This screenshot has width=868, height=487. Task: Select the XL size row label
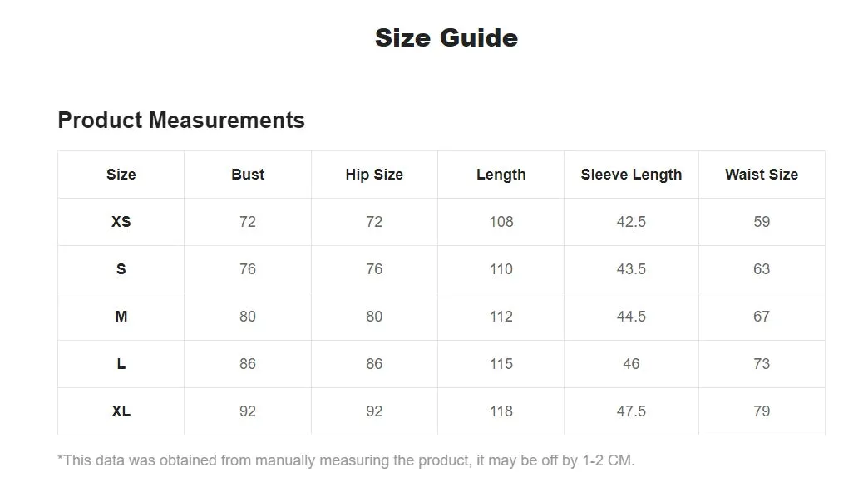121,411
